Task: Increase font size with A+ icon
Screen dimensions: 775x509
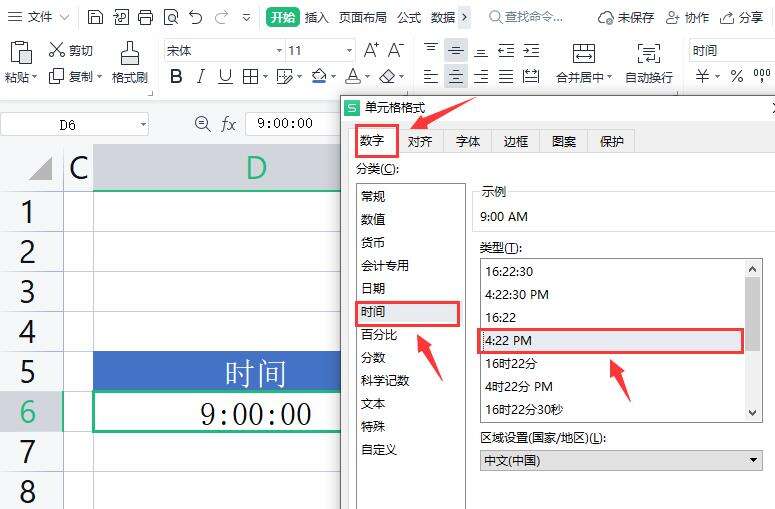Action: click(371, 50)
